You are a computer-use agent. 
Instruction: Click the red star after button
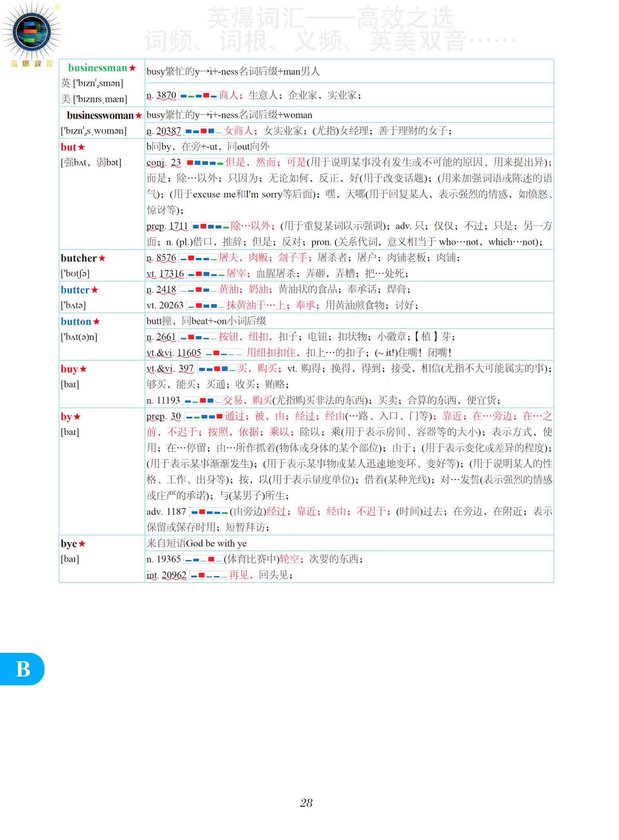pos(96,321)
